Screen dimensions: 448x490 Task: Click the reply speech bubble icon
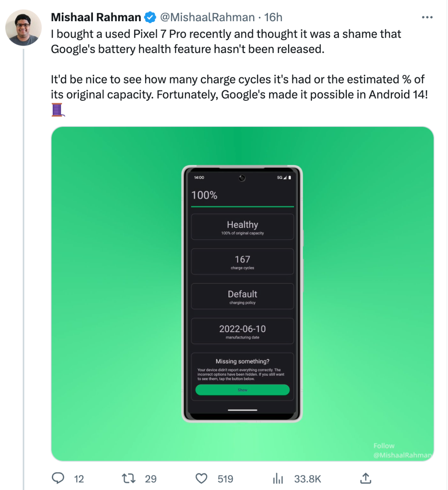58,478
